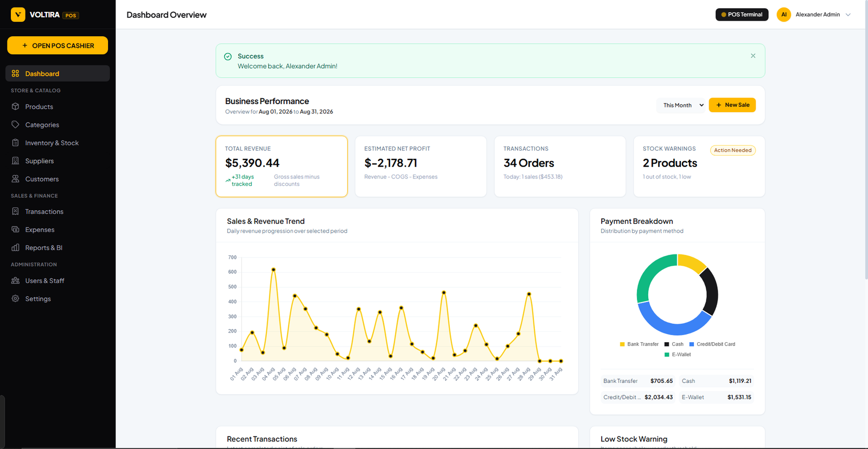
Task: Expand the Alexander Admin account menu chevron
Action: click(x=848, y=15)
